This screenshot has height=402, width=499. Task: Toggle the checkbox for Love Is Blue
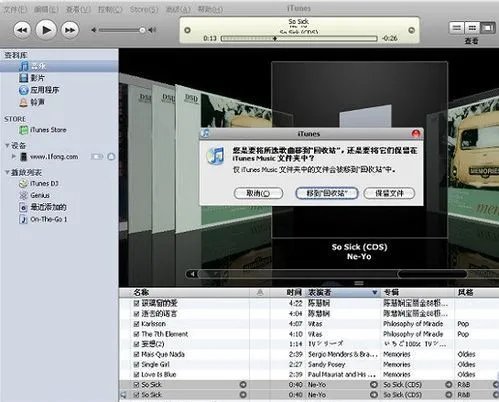click(x=136, y=374)
